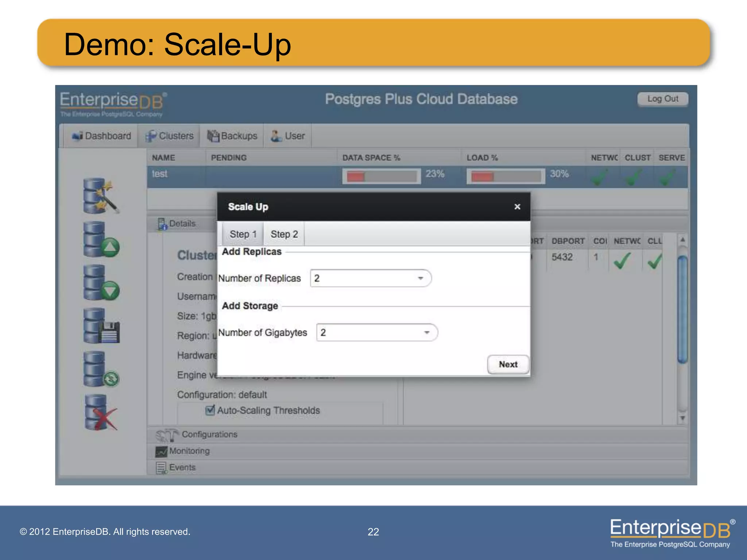747x560 pixels.
Task: Click the scale up database icon
Action: pyautogui.click(x=101, y=239)
